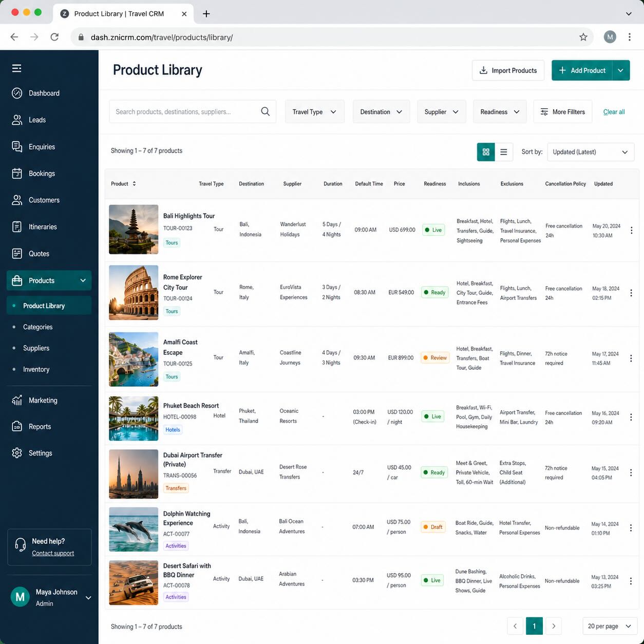644x644 pixels.
Task: Open Bali Highlights Tour thumbnail
Action: tap(134, 230)
